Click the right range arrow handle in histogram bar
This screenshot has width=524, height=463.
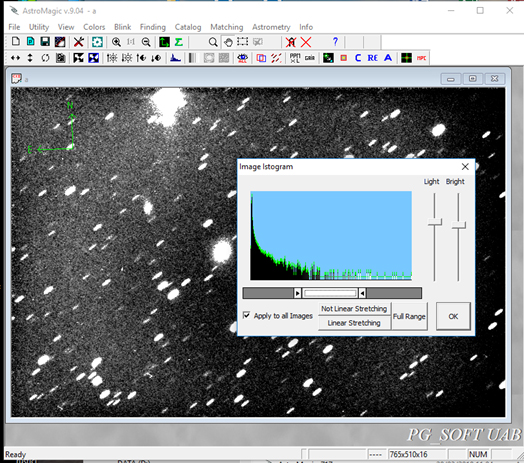click(362, 293)
